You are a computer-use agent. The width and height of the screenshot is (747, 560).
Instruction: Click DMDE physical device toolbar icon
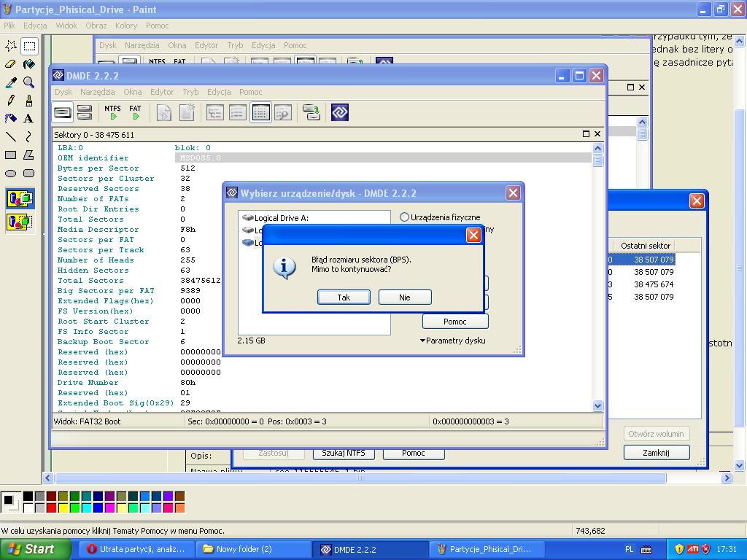pos(63,112)
